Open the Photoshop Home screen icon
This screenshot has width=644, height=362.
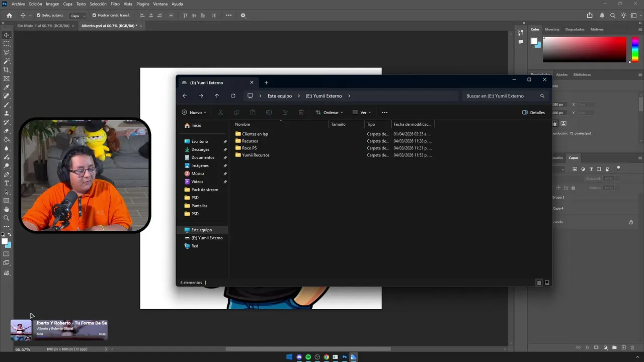coord(9,15)
